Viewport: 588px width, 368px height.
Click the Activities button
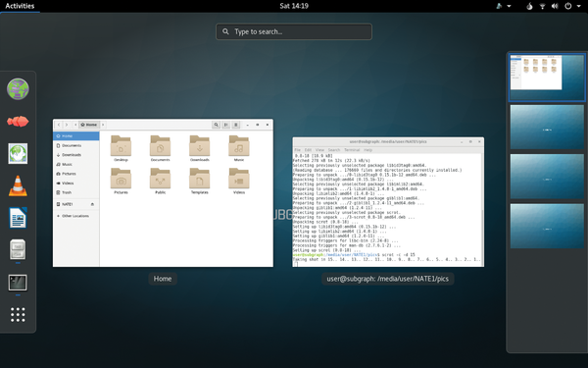pos(20,6)
